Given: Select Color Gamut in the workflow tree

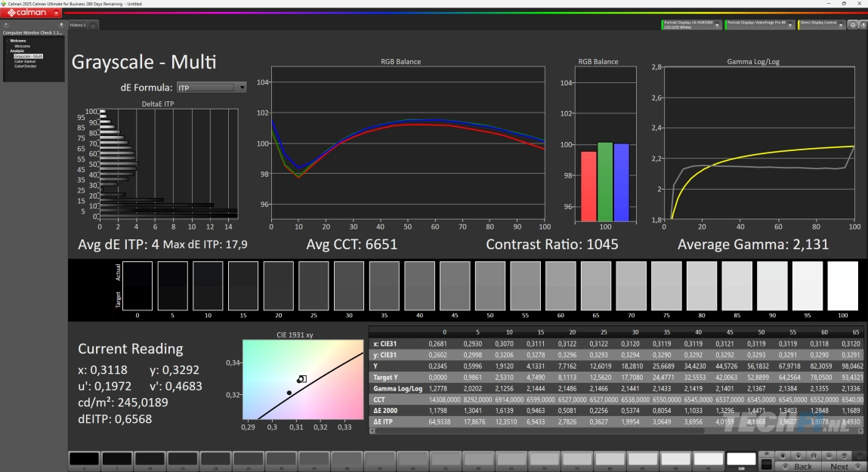Looking at the screenshot, I should (26, 61).
